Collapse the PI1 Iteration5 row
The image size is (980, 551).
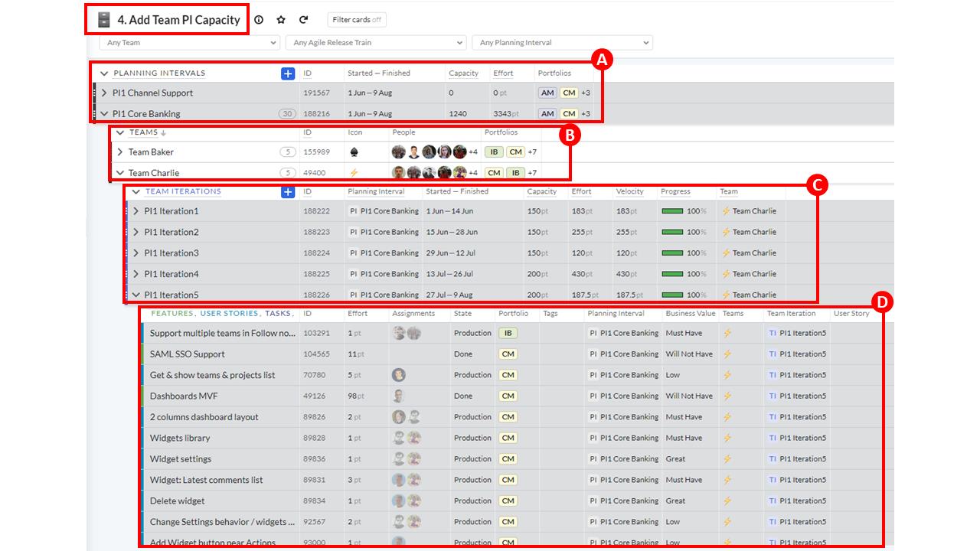(x=136, y=295)
